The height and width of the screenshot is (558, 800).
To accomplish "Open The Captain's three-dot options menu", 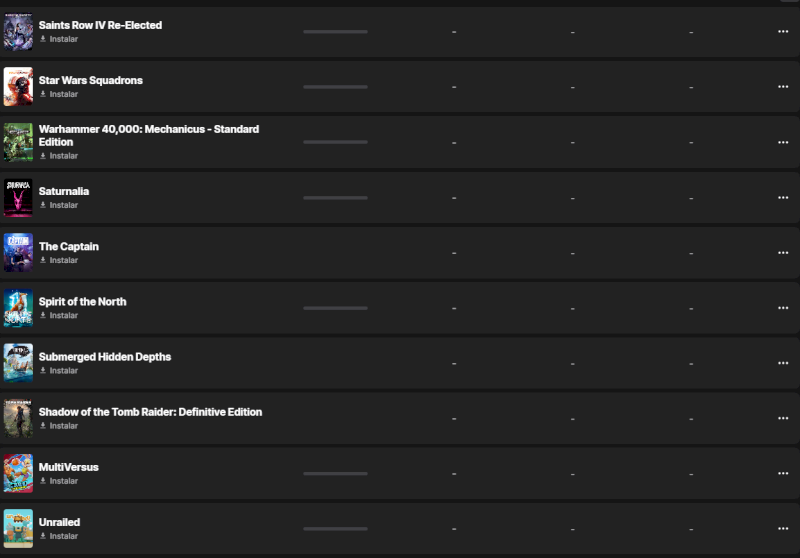I will 783,253.
